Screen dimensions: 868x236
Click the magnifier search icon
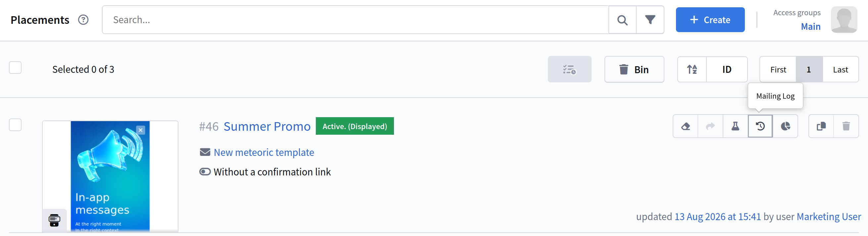622,20
